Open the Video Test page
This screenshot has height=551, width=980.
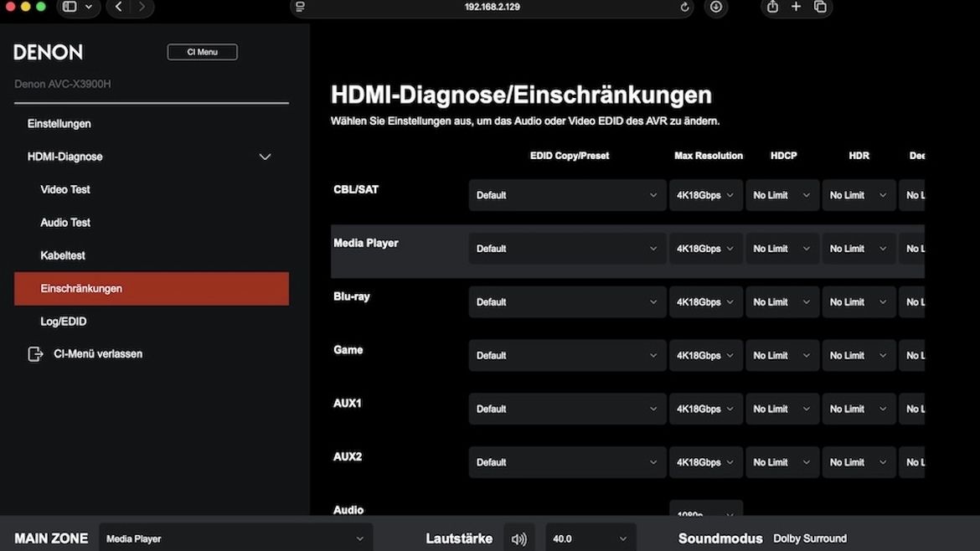point(65,189)
